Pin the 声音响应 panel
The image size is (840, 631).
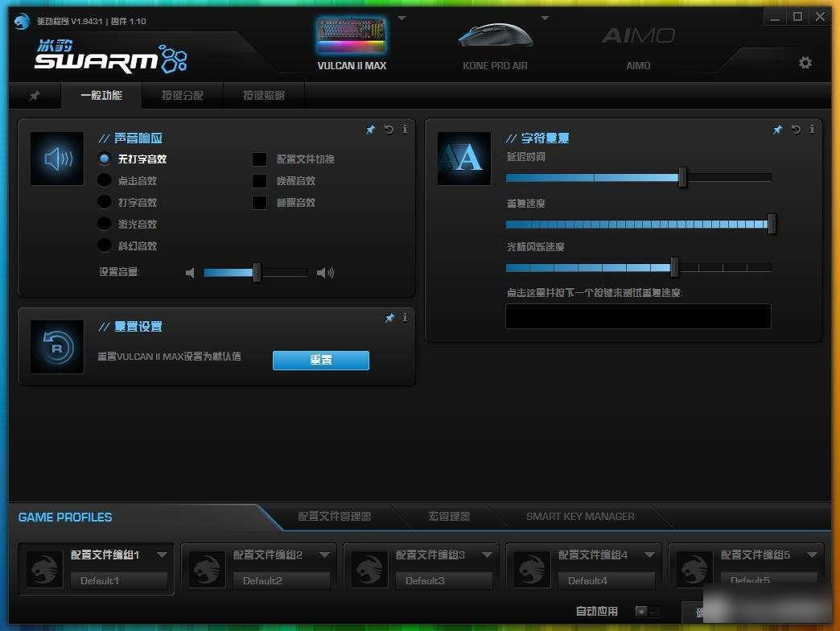coord(370,130)
